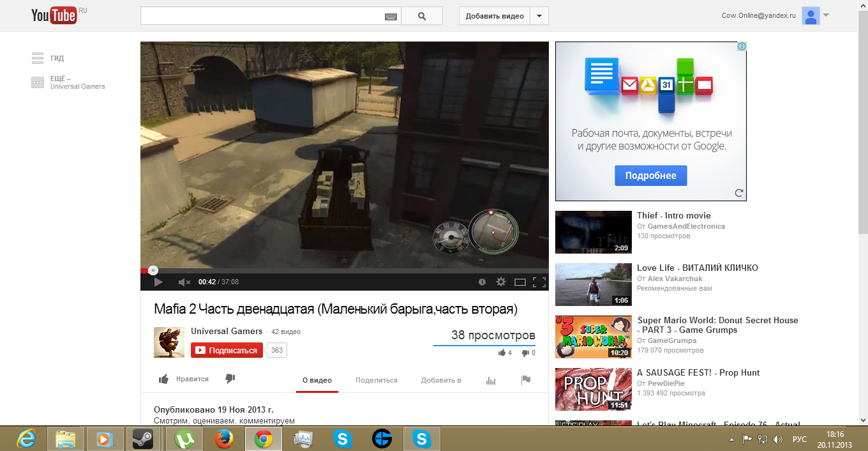Click the Super Mario World thumbnail
Viewport: 868px width, 451px height.
pyautogui.click(x=593, y=337)
